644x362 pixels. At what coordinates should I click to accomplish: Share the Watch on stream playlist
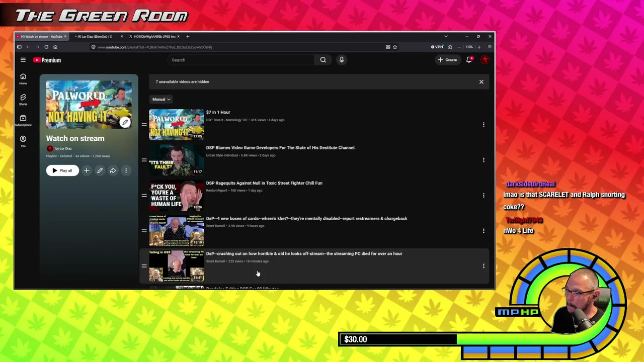113,170
